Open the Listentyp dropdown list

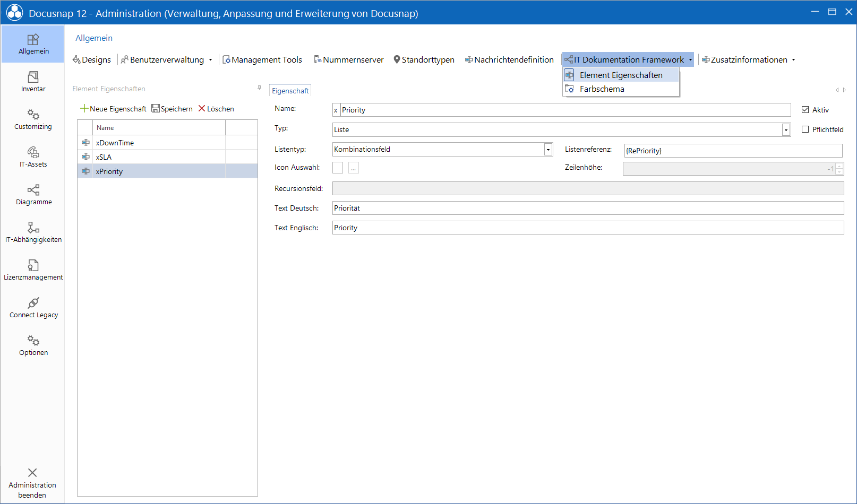tap(548, 150)
